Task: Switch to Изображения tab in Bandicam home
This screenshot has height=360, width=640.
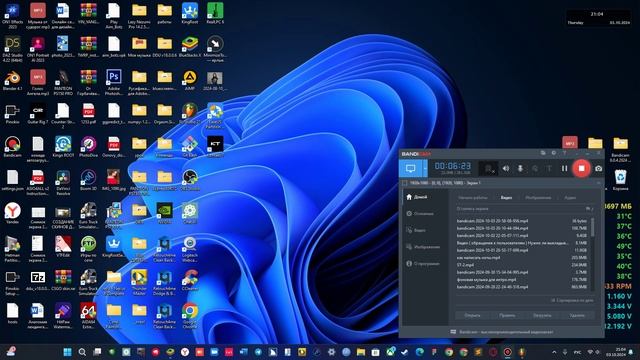Action: pyautogui.click(x=538, y=198)
